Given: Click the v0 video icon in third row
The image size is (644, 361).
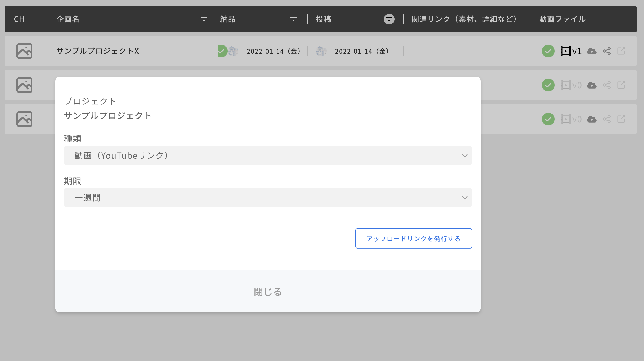Looking at the screenshot, I should click(x=566, y=119).
